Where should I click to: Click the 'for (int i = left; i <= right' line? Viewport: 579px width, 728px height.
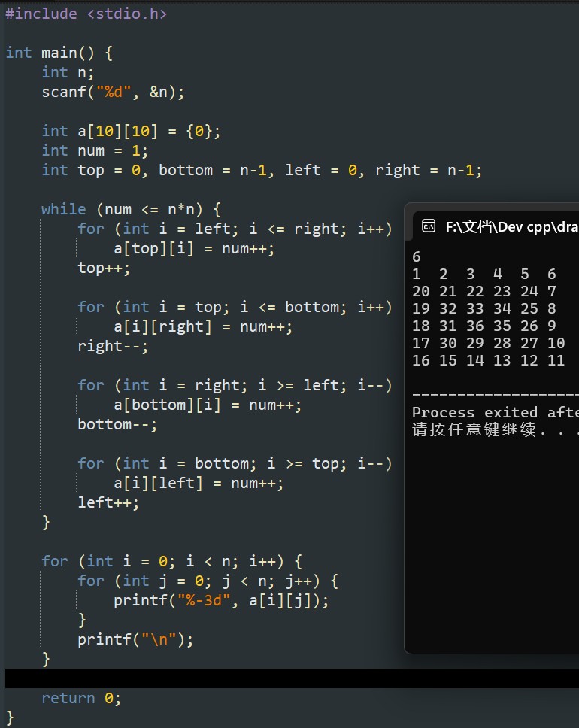235,229
